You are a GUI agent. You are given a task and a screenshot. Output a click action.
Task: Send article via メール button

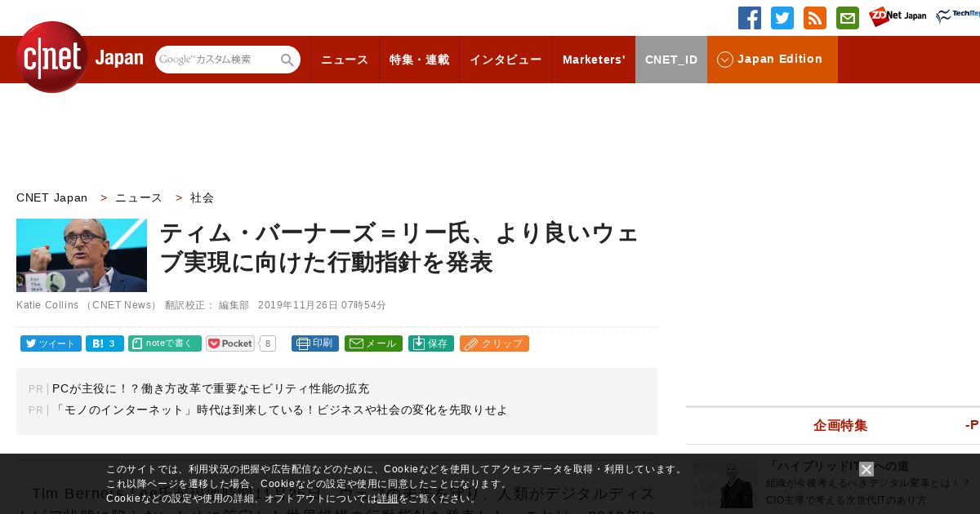tap(373, 343)
